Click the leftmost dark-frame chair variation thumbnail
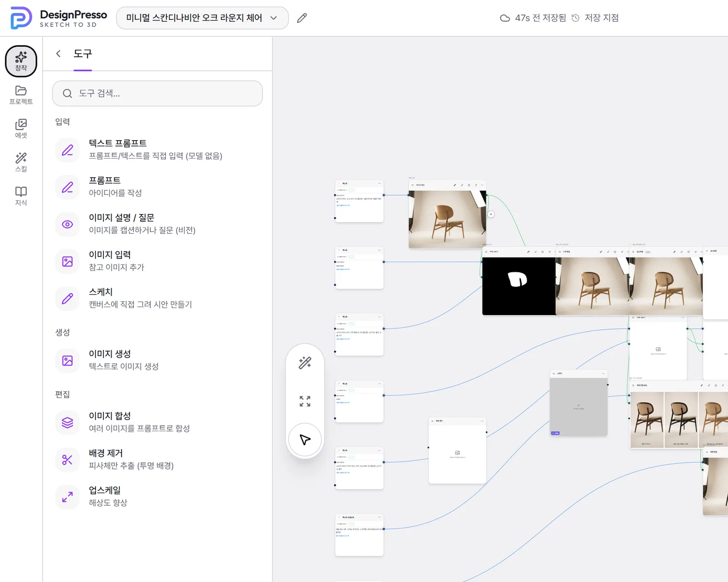 (x=647, y=419)
